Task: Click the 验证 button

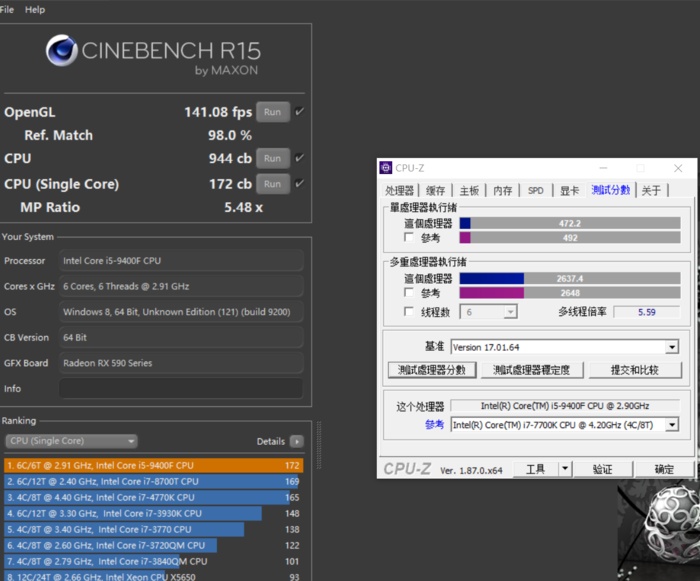Action: tap(603, 469)
